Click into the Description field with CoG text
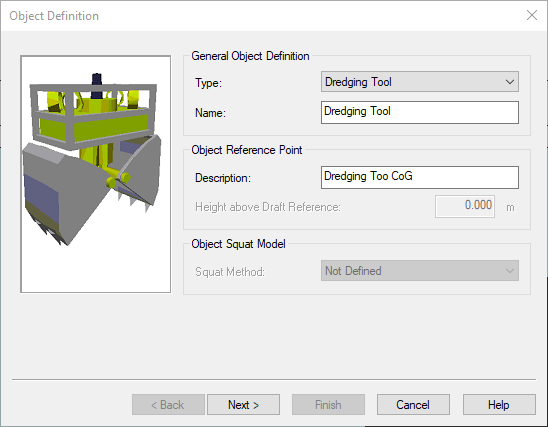 (x=420, y=177)
